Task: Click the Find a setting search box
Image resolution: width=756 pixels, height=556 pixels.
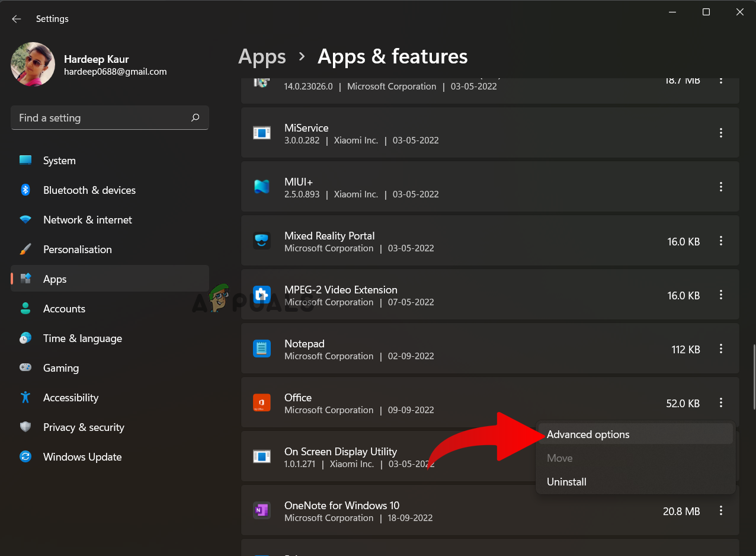Action: 101,118
